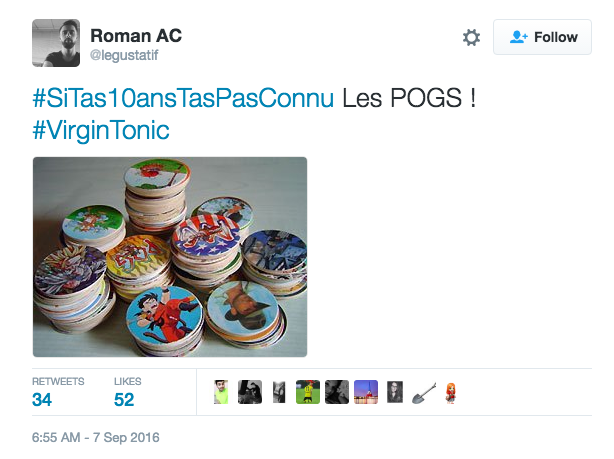Open the liker avatar with green shirt
This screenshot has width=614, height=459.
point(221,392)
